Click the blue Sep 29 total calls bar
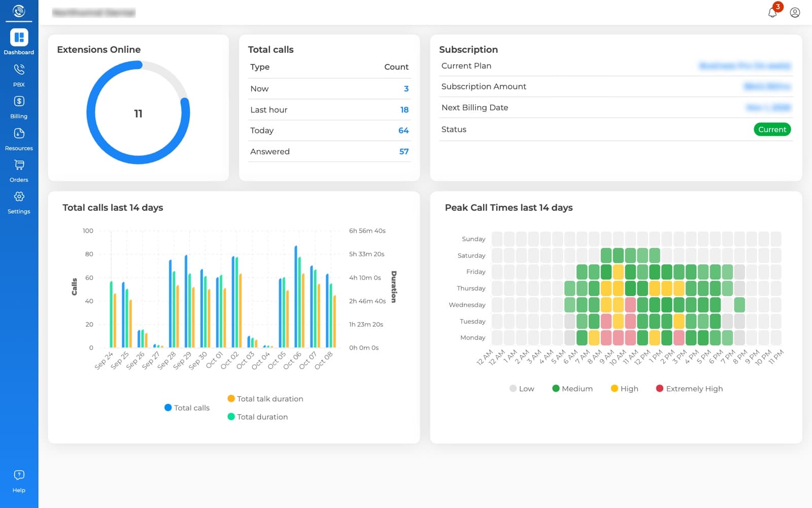This screenshot has width=812, height=508. (x=186, y=301)
